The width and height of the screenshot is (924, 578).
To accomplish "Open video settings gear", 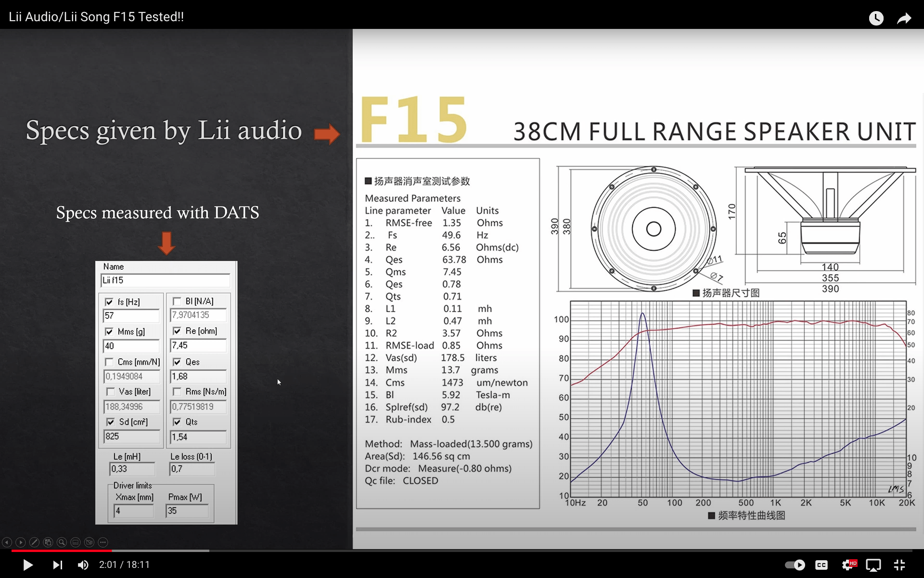I will [x=848, y=565].
